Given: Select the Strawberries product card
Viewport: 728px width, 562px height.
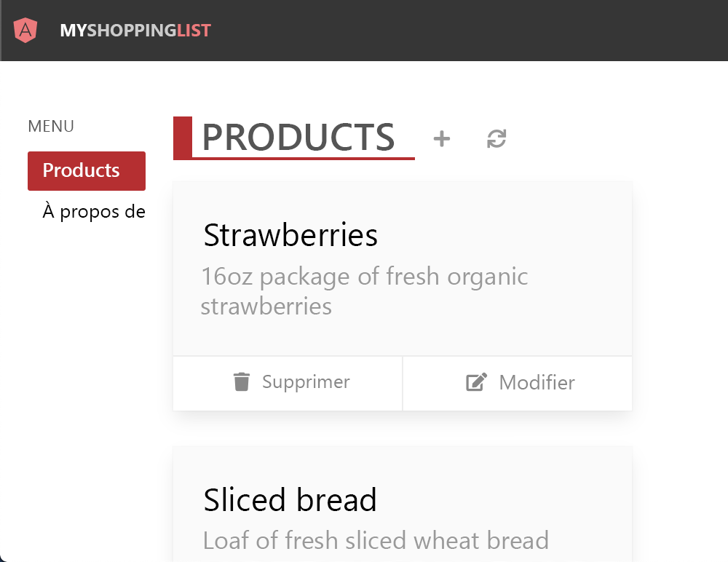Looking at the screenshot, I should tap(402, 269).
